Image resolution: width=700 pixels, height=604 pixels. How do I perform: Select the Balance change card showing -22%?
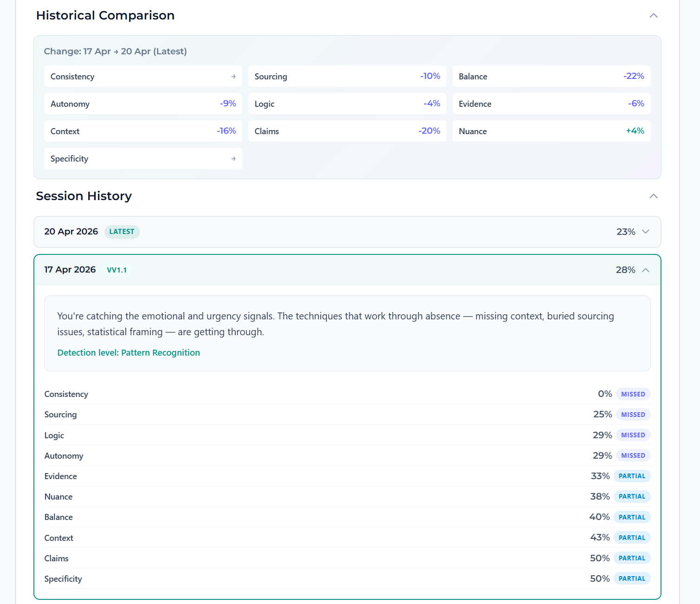click(551, 76)
